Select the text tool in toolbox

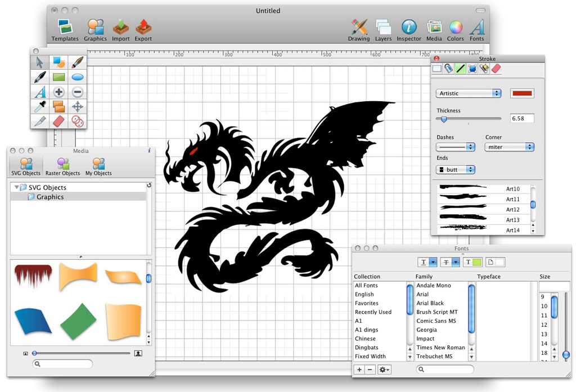pos(40,92)
